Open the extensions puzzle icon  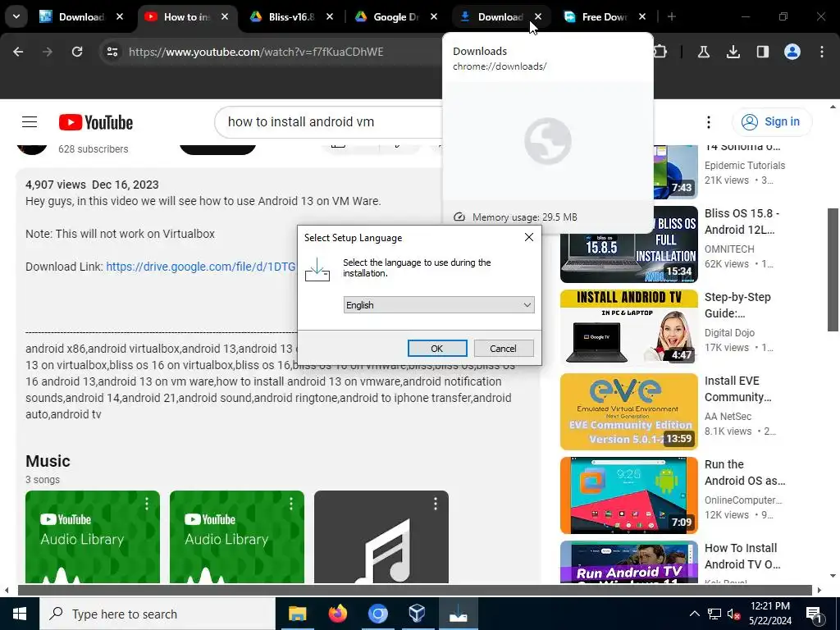(x=661, y=52)
